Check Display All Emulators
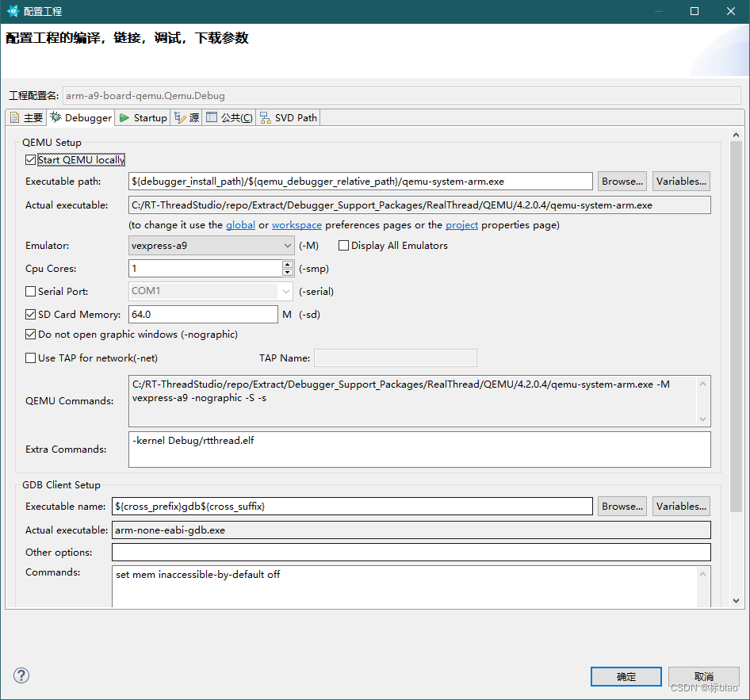Viewport: 750px width, 700px height. 344,245
